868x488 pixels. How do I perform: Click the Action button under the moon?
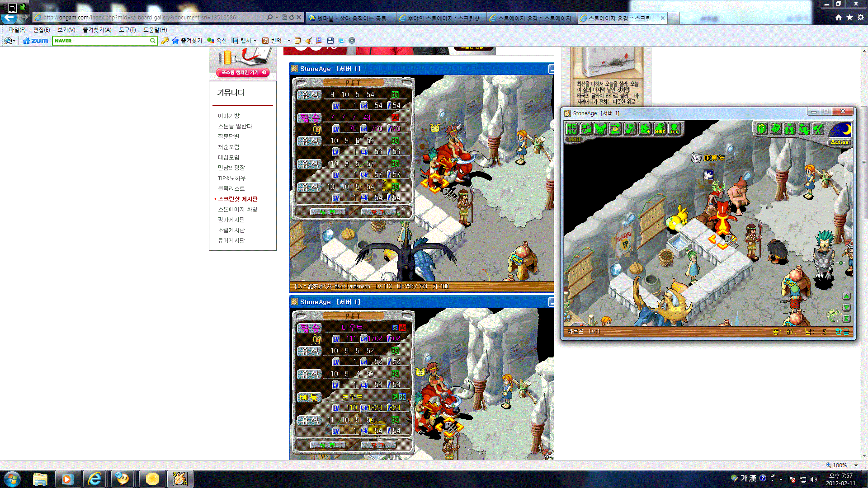(x=840, y=142)
